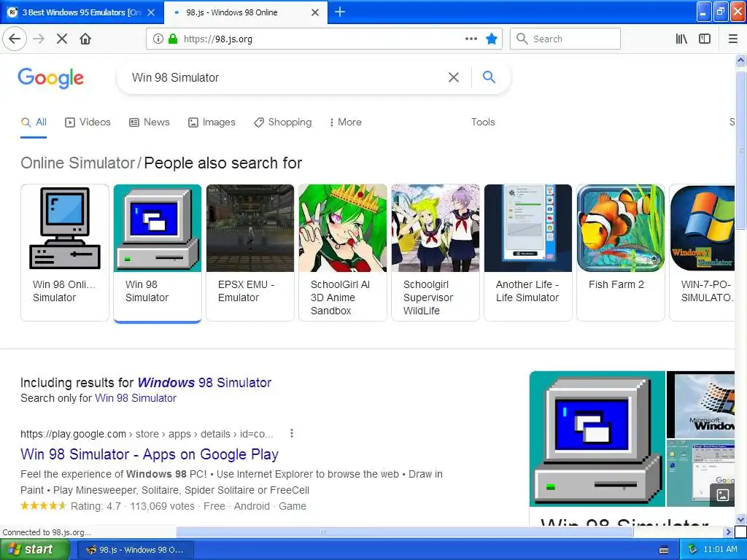Open the Library icon in toolbar

pos(681,39)
